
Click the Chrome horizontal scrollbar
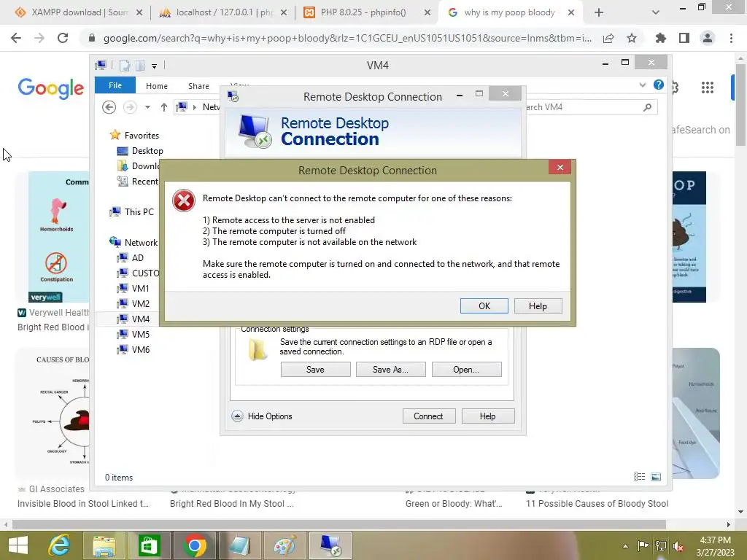pos(338,525)
